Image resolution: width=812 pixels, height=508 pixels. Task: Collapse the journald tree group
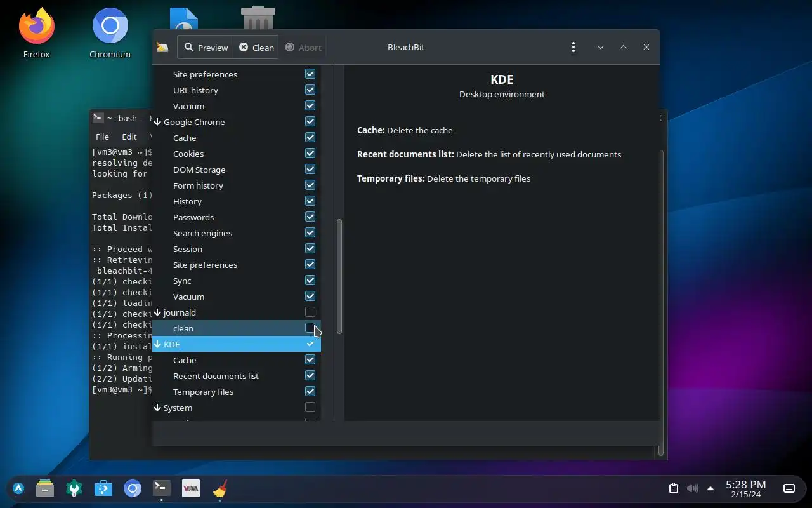(x=157, y=312)
